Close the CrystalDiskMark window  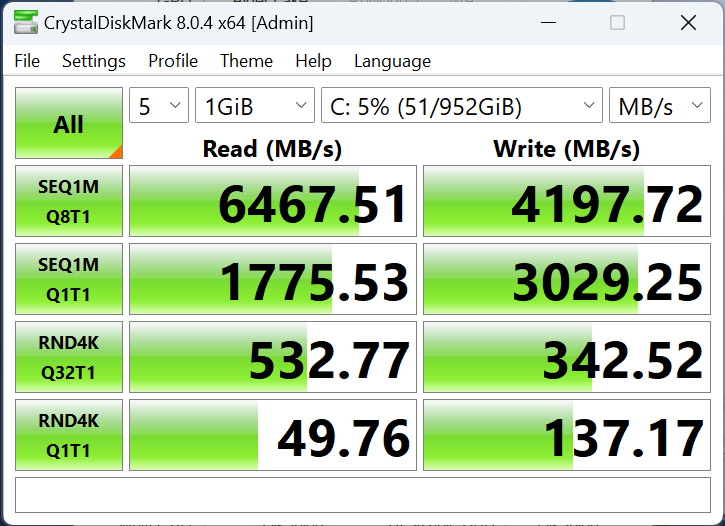pyautogui.click(x=688, y=22)
